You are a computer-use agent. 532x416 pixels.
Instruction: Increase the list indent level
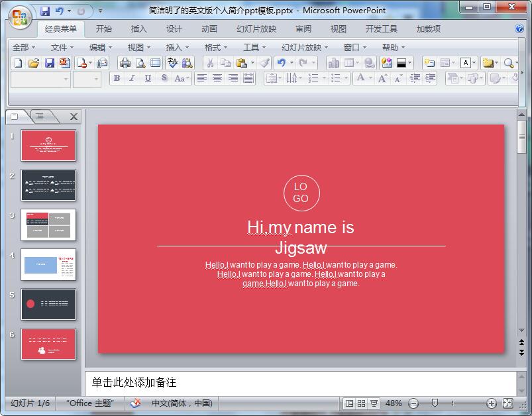(x=430, y=78)
